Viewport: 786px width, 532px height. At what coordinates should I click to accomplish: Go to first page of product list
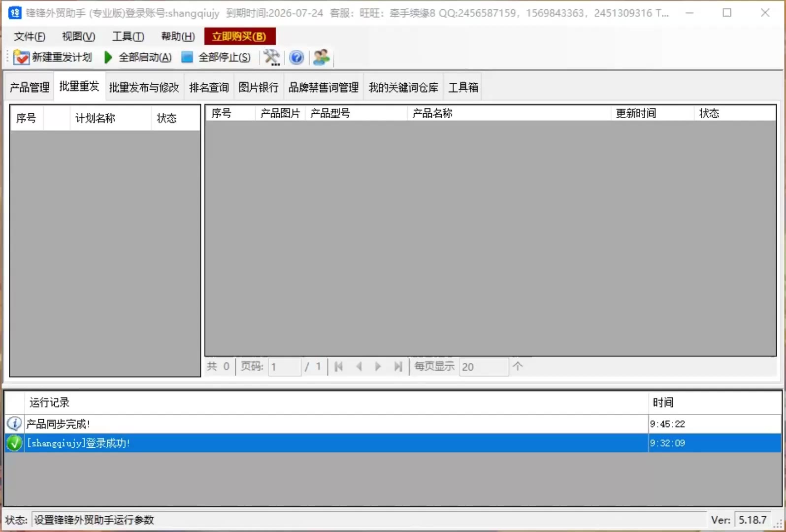click(338, 366)
